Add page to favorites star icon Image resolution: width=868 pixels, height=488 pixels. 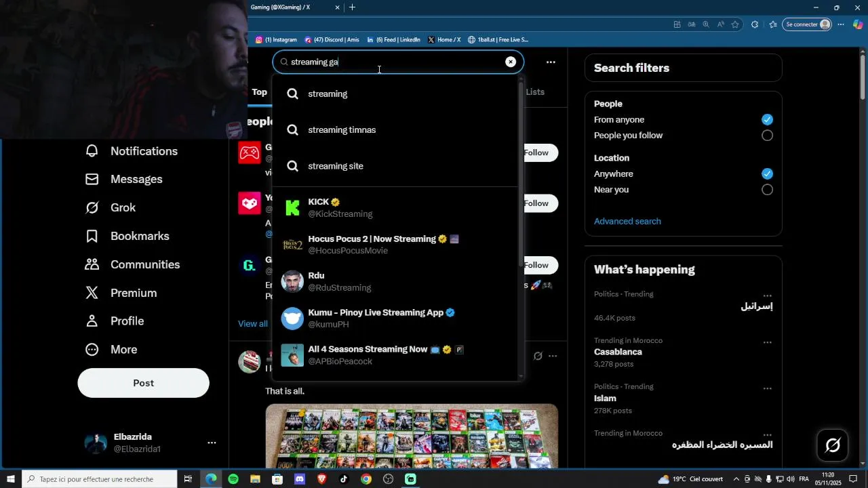click(735, 24)
